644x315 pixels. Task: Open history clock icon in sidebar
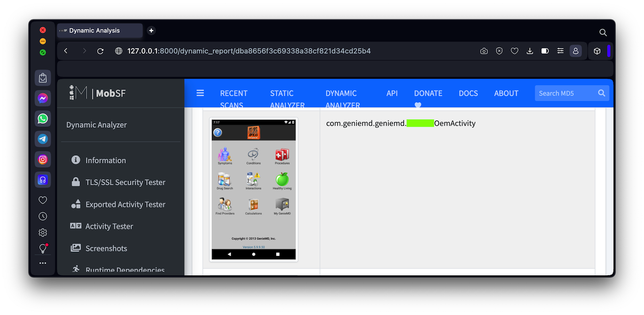(x=43, y=216)
